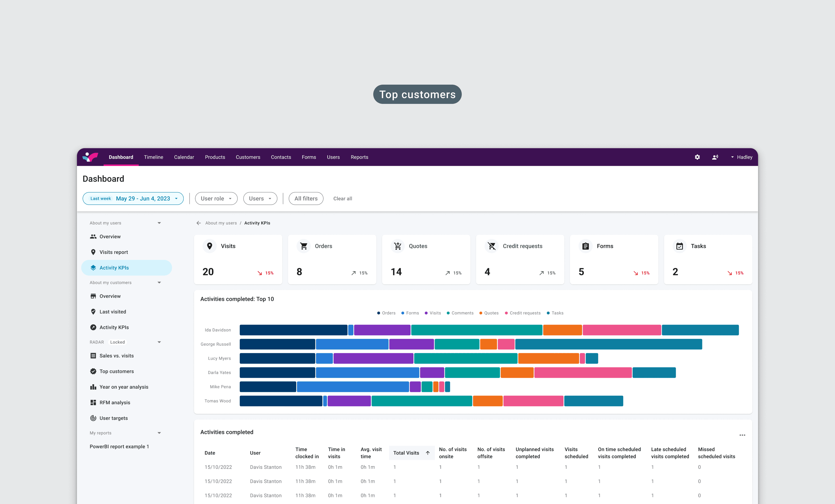Toggle Visits series in chart legend
Screen dimensions: 835x504
(433, 313)
